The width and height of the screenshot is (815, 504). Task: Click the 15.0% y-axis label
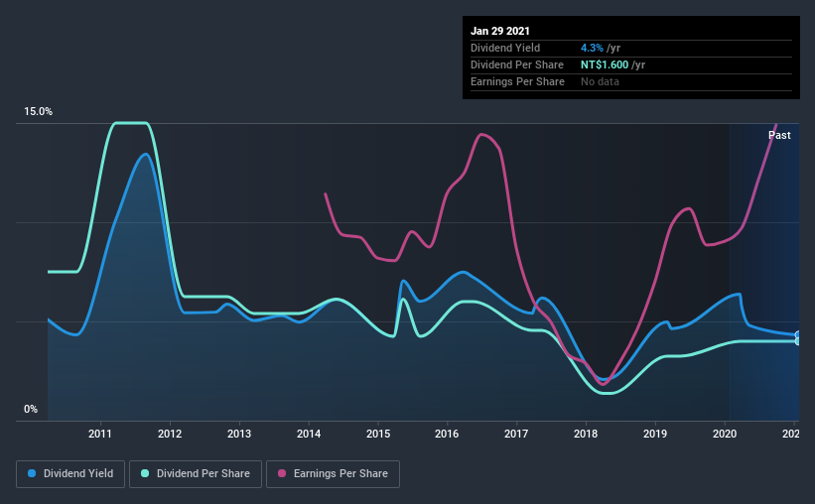coord(38,112)
